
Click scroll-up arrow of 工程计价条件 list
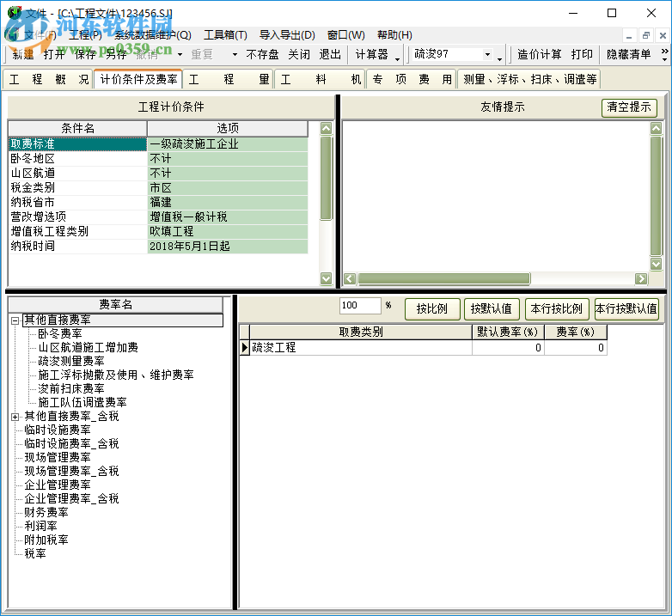coord(327,128)
